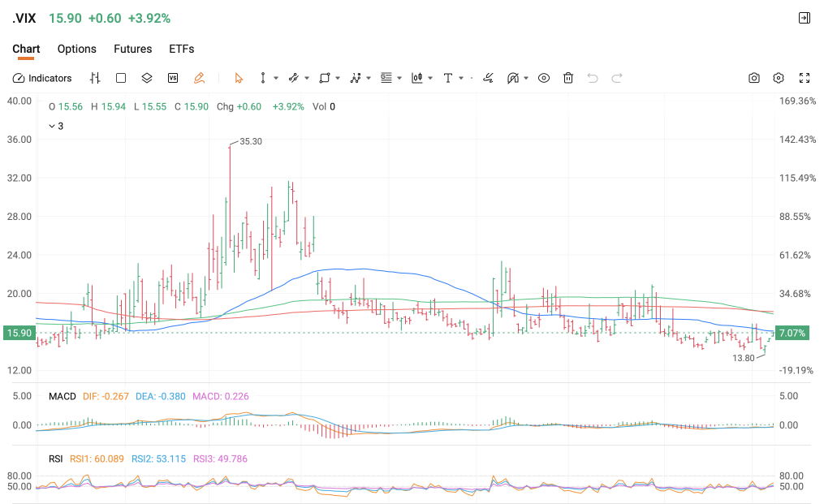Toggle the square layout box icon
Viewport: 824px width, 504px height.
121,78
